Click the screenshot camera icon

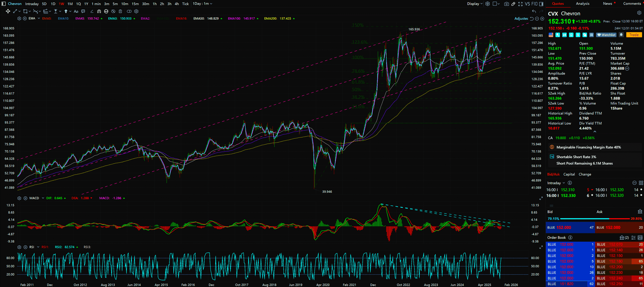click(506, 4)
